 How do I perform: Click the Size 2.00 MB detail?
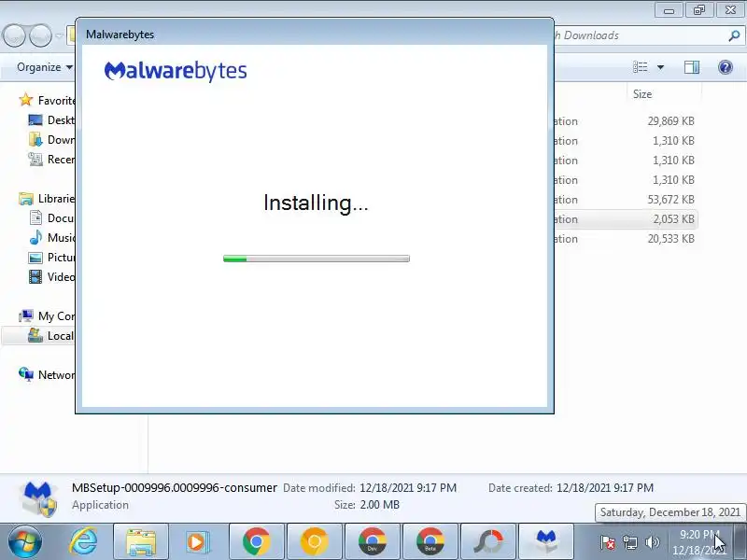[367, 504]
